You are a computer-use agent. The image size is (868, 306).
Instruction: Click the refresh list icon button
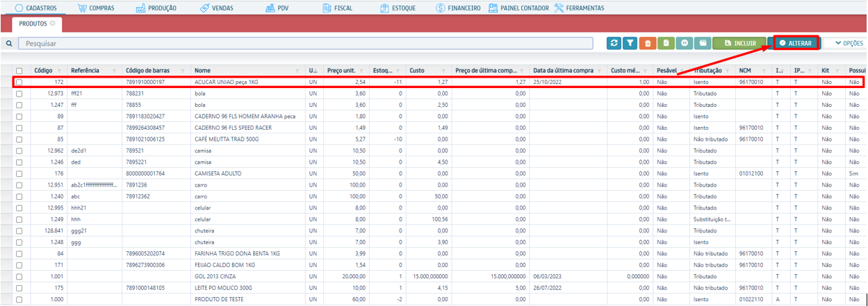click(x=614, y=43)
